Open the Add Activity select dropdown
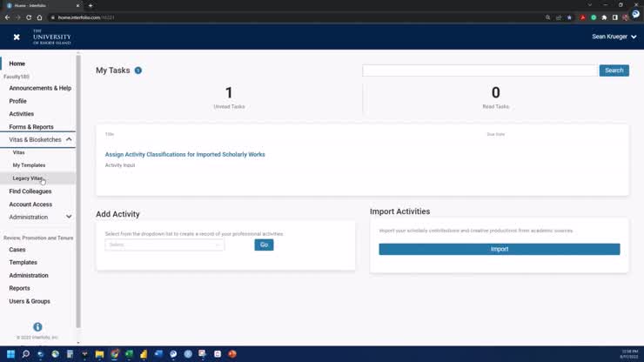The width and height of the screenshot is (644, 362). pos(164,245)
